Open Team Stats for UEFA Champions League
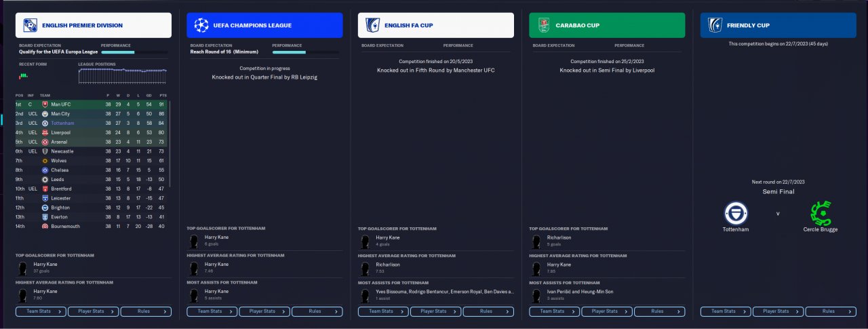The image size is (868, 329). [212, 311]
